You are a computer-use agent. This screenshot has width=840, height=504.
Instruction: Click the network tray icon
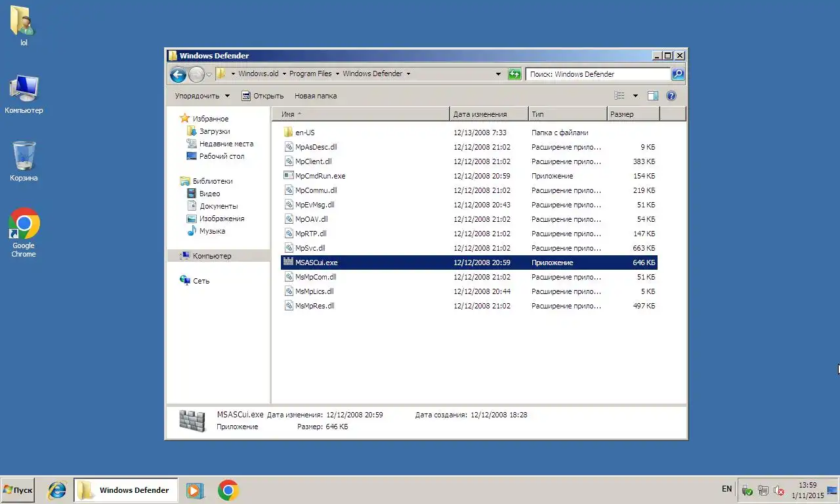(763, 490)
